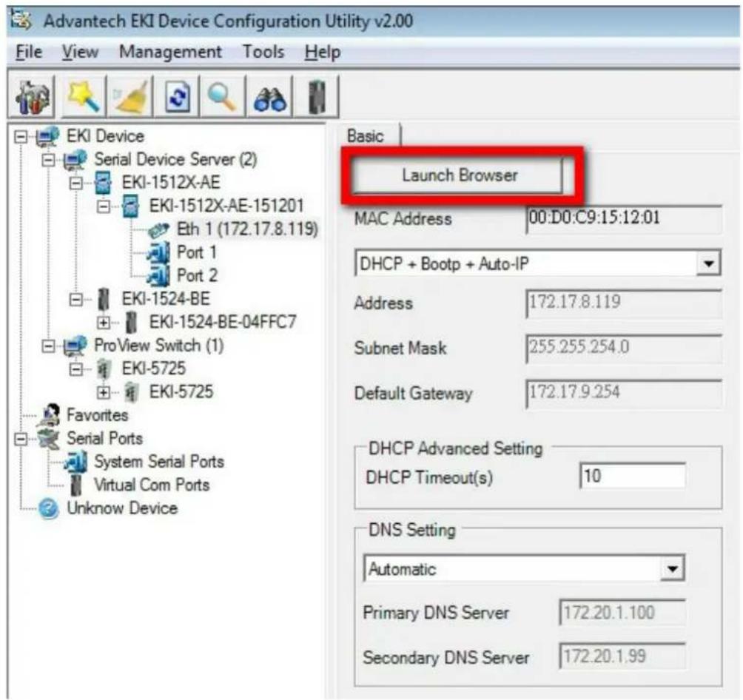743x700 pixels.
Task: Open the DHCP + Bootp + Auto-IP dropdown
Action: pyautogui.click(x=708, y=263)
